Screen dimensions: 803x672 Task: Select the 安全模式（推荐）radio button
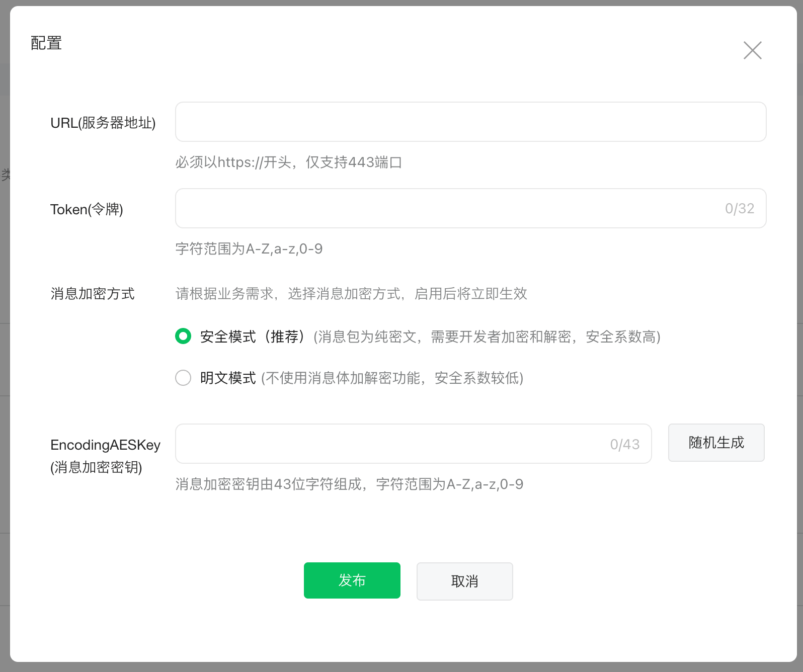click(x=183, y=336)
